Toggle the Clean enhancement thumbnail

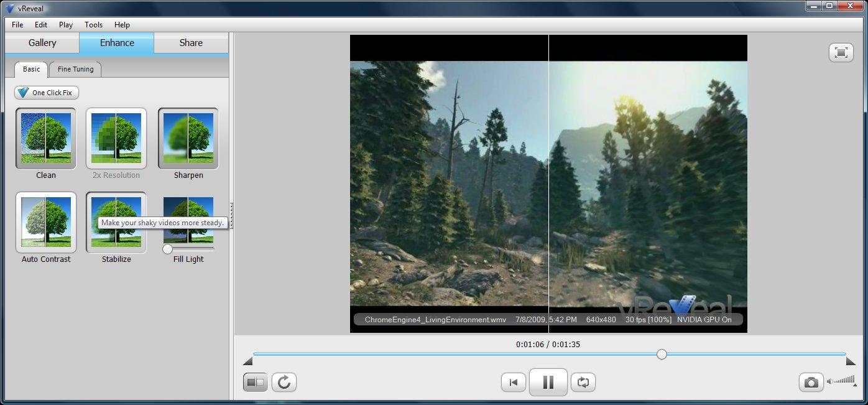tap(46, 139)
